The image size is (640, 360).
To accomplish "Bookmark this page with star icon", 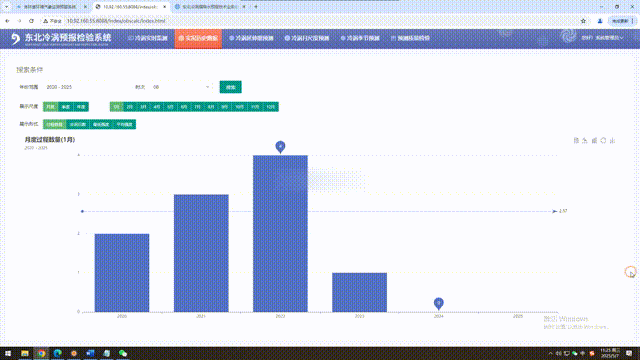I will [583, 21].
